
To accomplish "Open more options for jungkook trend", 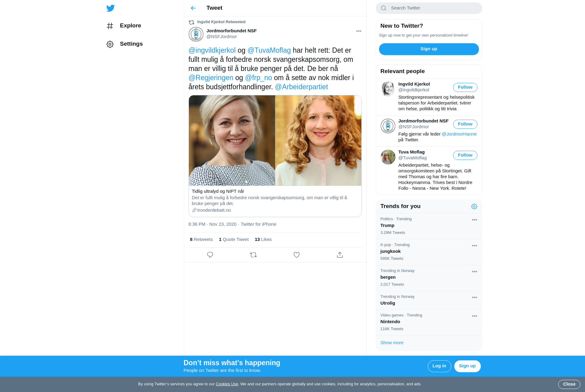I will point(474,245).
